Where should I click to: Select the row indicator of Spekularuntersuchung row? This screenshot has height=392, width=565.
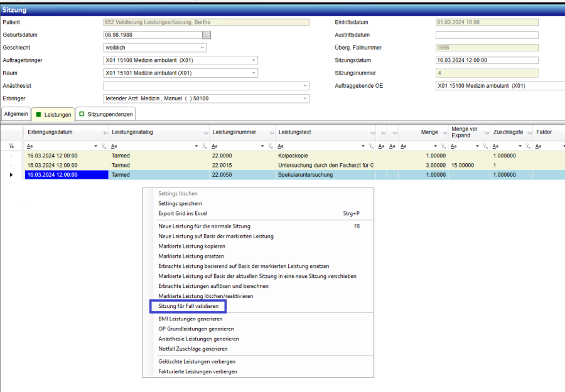pos(11,175)
